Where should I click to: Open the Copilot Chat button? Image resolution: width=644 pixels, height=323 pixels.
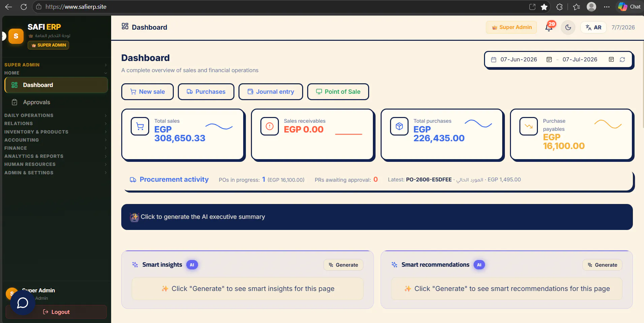(x=629, y=7)
